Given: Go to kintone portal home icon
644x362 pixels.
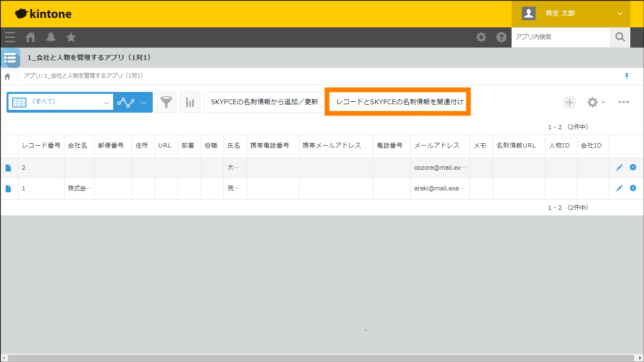Looking at the screenshot, I should pos(31,37).
